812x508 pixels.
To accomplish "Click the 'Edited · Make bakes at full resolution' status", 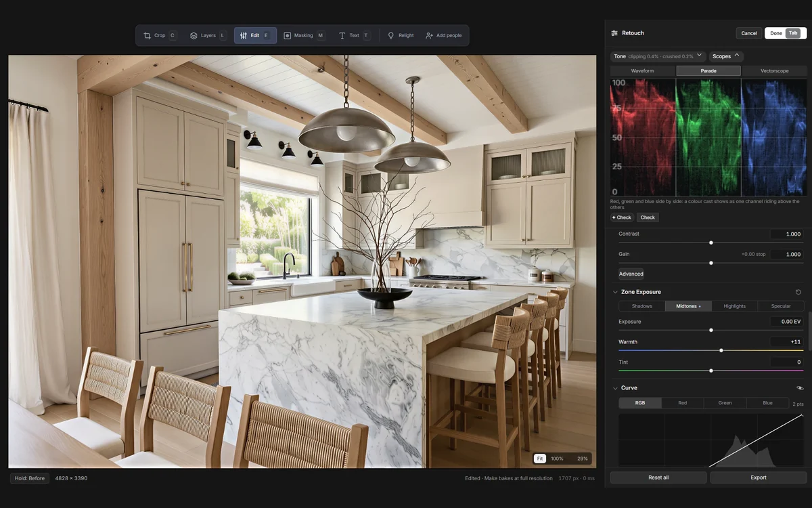I will tap(509, 478).
